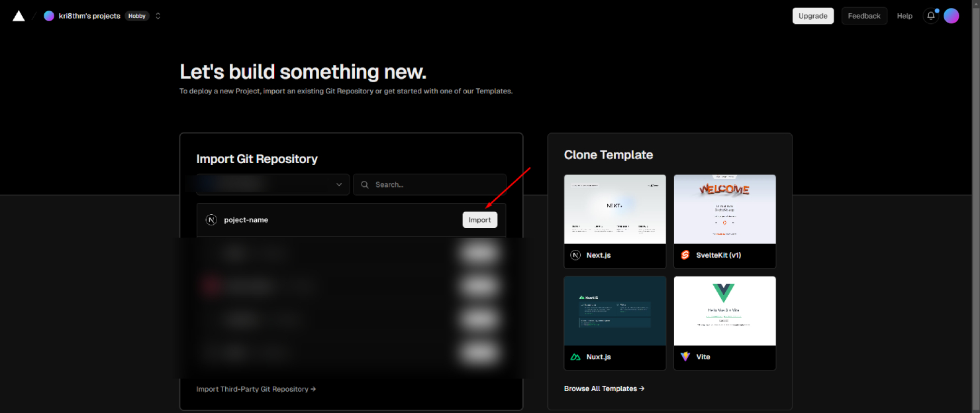Click the Next.js icon beside poject-name
The image size is (980, 413).
pyautogui.click(x=211, y=220)
